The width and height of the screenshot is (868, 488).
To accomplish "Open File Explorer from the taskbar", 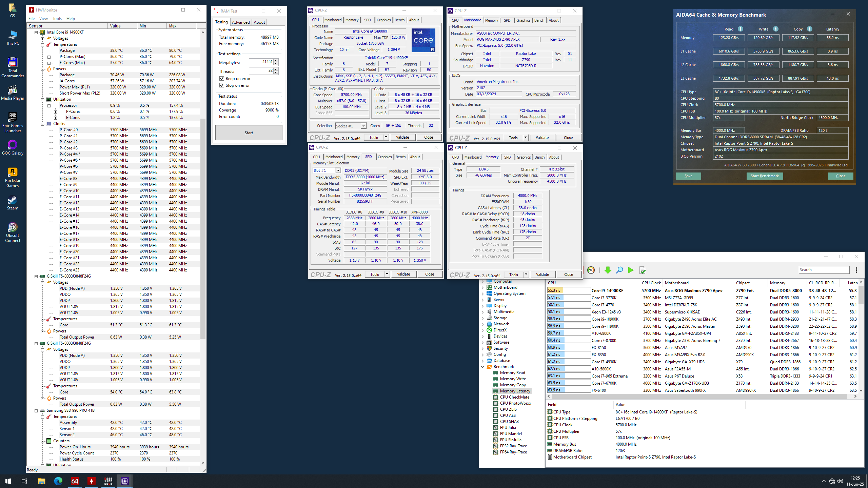I will 41,481.
